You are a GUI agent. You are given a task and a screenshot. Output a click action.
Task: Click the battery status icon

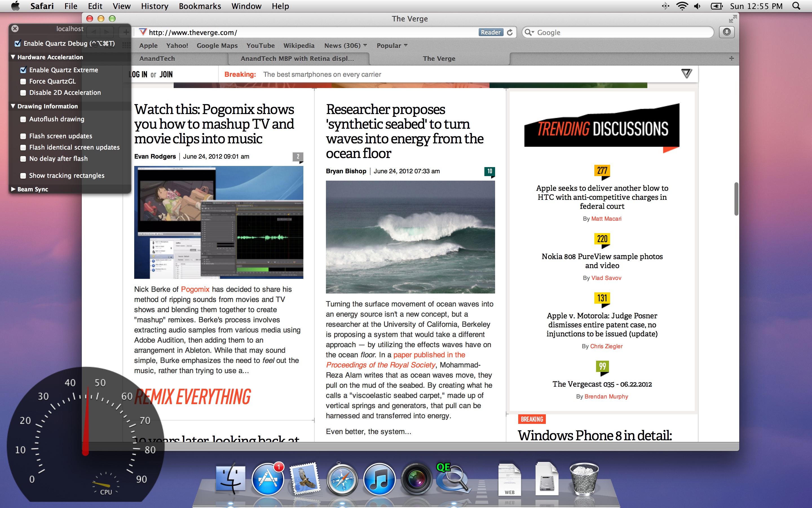coord(717,6)
